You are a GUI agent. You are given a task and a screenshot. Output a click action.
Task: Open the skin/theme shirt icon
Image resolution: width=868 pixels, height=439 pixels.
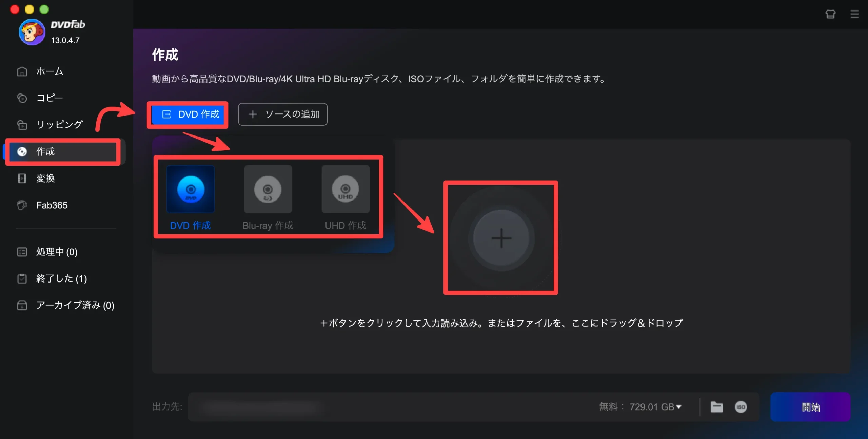click(830, 14)
